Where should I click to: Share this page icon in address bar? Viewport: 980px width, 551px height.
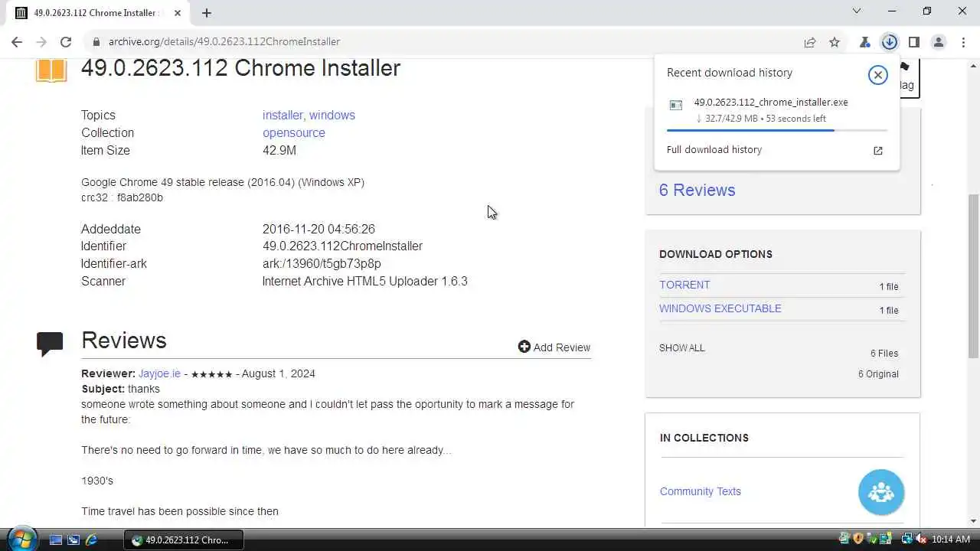point(810,42)
